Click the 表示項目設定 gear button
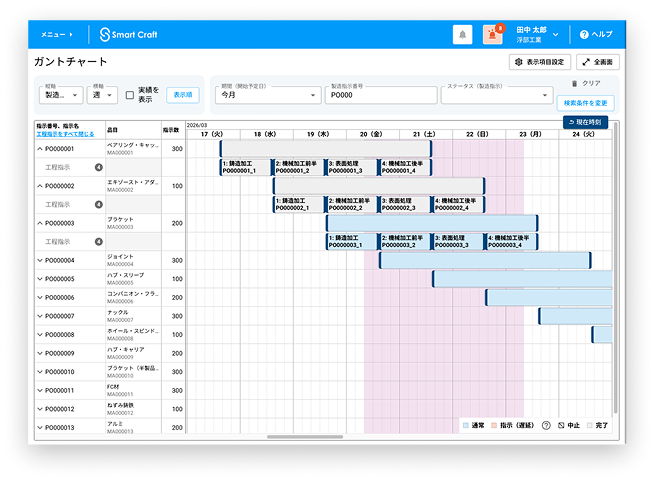Viewport: 655px width, 481px height. [538, 62]
